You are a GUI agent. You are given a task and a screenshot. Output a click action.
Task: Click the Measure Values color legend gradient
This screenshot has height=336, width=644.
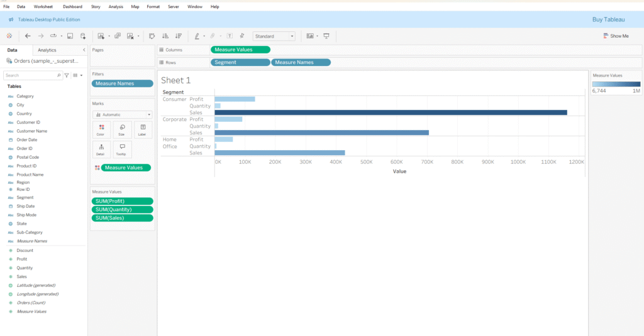tap(616, 84)
